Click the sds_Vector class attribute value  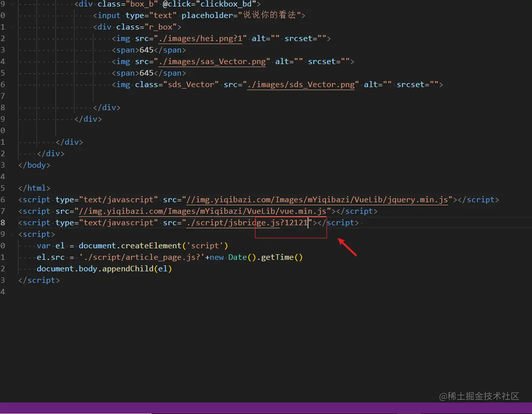coord(191,85)
